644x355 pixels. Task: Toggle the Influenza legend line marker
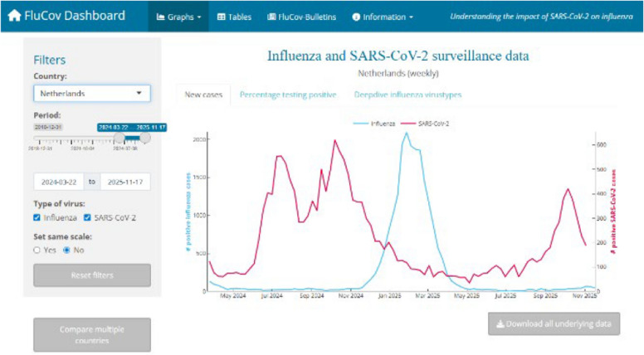(x=361, y=124)
